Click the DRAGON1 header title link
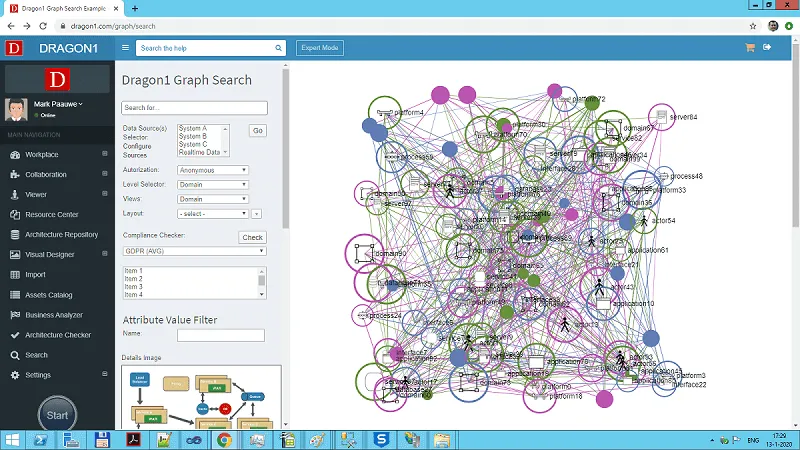Screen dimensions: 800x450 [68, 48]
